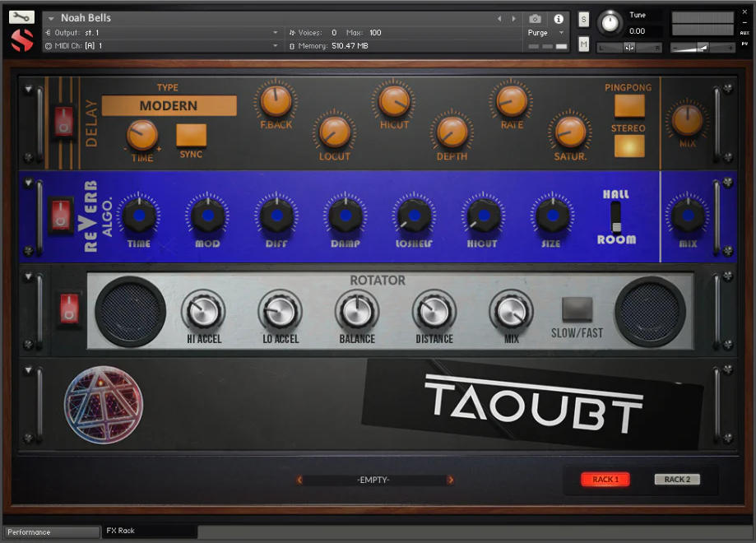756x543 pixels.
Task: Click the Taoubt globe logo
Action: click(103, 405)
